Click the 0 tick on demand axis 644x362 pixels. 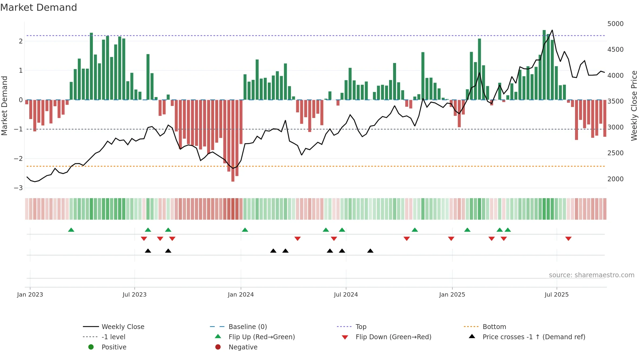(x=21, y=100)
